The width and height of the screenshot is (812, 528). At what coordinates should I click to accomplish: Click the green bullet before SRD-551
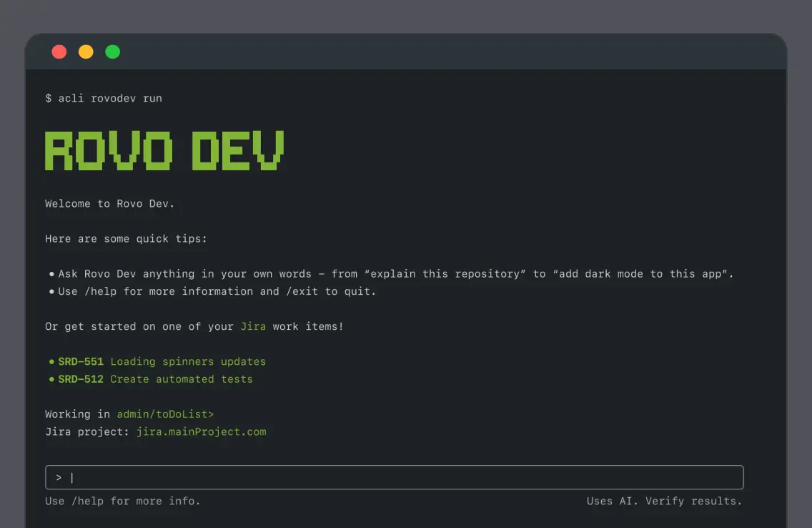click(x=51, y=362)
